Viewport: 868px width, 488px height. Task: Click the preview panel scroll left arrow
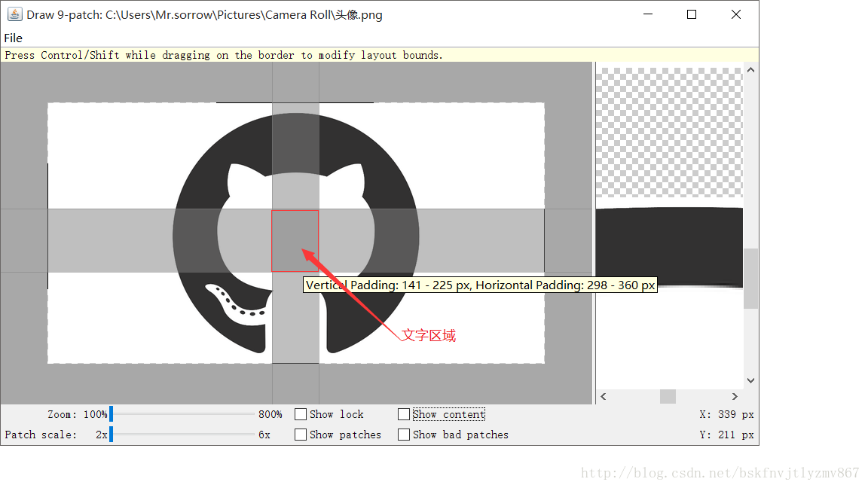tap(604, 397)
